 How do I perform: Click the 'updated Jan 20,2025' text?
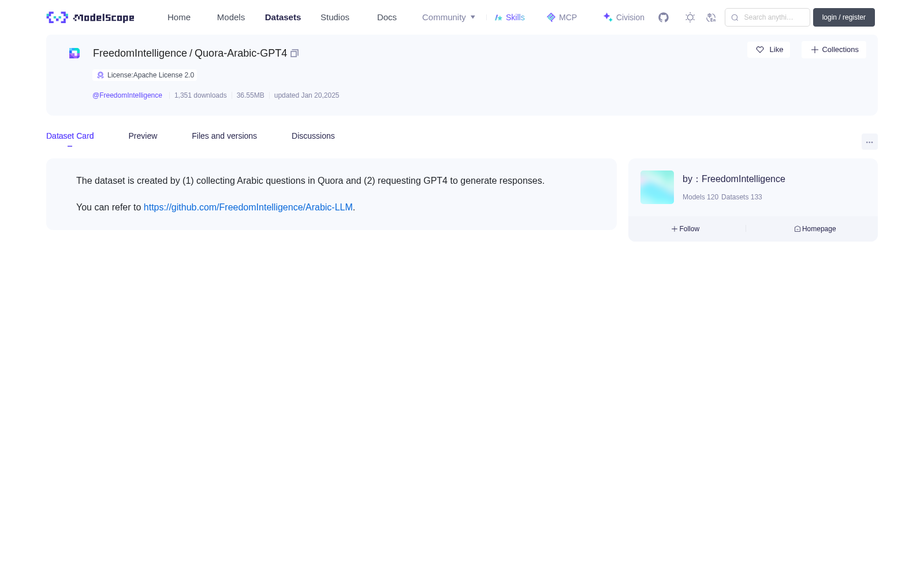click(307, 95)
